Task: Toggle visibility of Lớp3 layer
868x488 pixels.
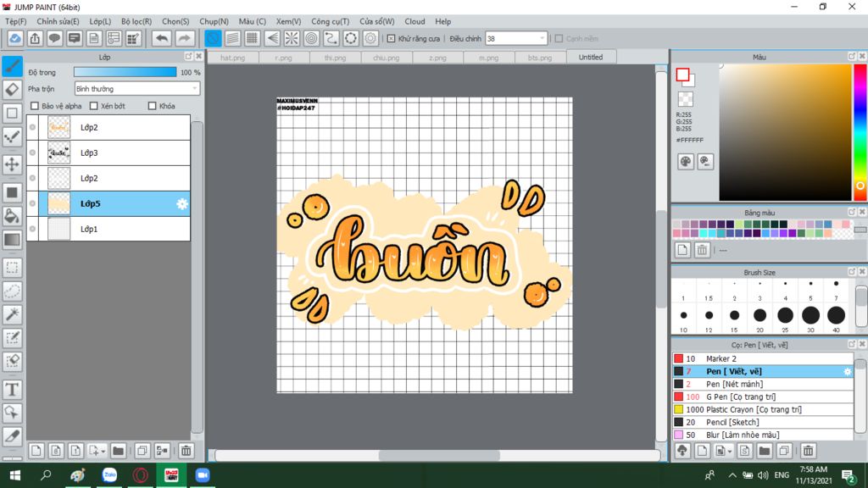Action: [33, 152]
